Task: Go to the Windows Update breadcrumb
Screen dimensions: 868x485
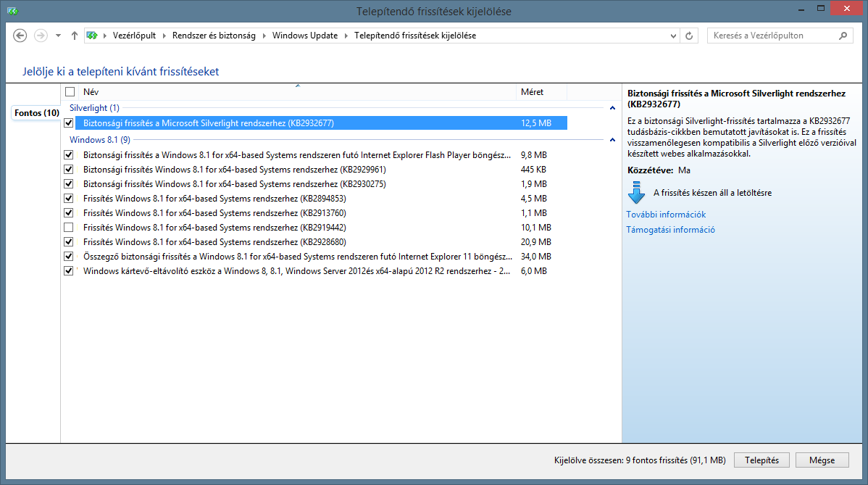Action: pyautogui.click(x=305, y=36)
